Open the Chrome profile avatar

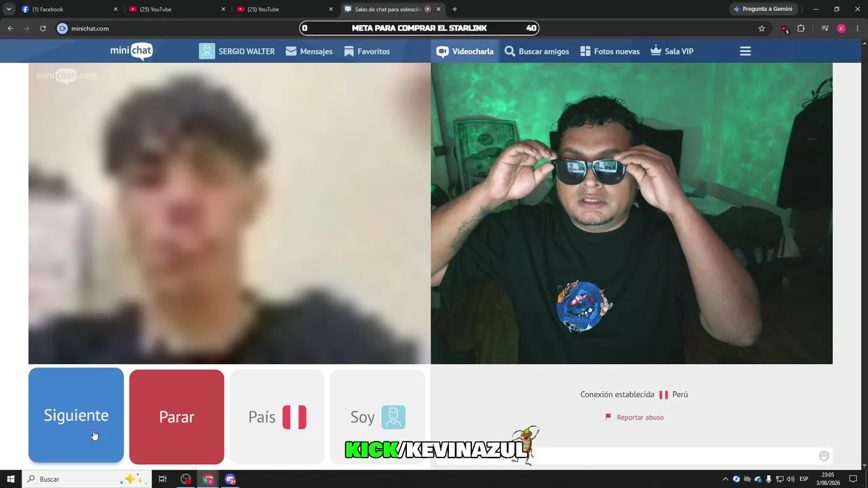click(x=841, y=28)
